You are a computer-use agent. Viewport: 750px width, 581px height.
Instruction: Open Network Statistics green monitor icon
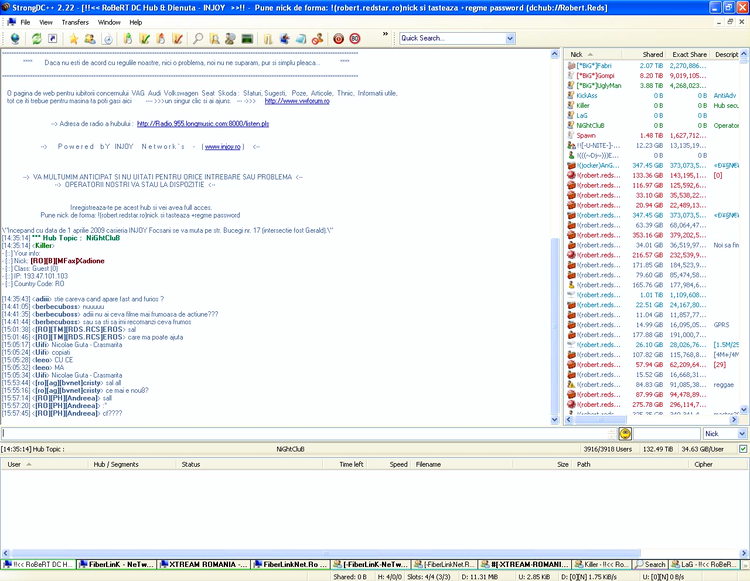click(x=247, y=39)
